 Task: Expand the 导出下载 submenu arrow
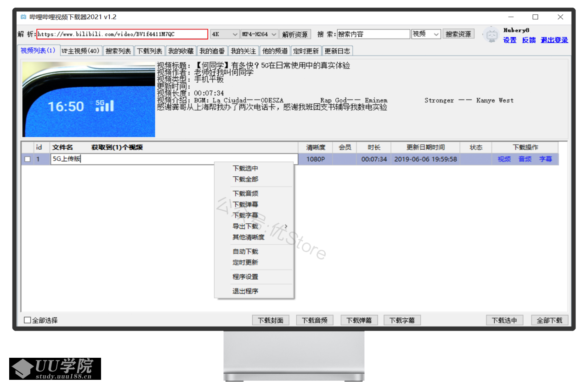[x=286, y=226]
